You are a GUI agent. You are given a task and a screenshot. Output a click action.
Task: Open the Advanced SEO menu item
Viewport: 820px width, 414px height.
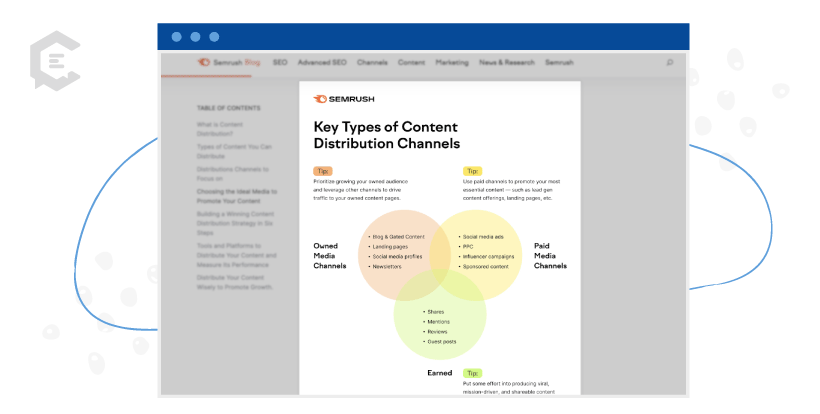click(322, 62)
